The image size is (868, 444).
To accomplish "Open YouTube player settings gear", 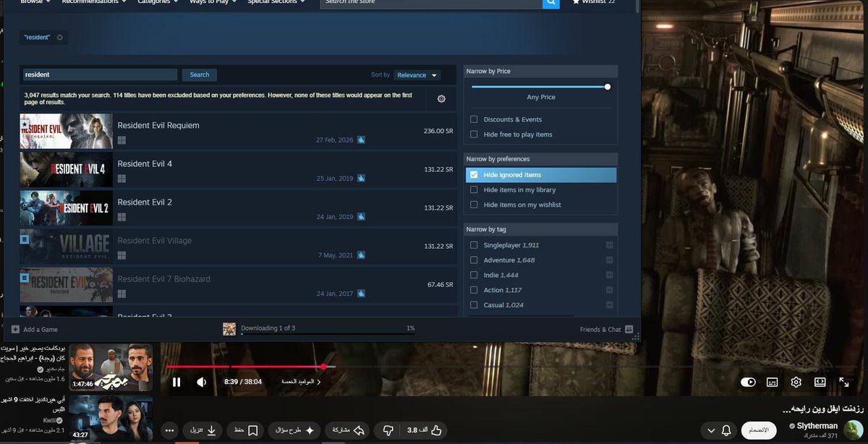I will [x=796, y=382].
